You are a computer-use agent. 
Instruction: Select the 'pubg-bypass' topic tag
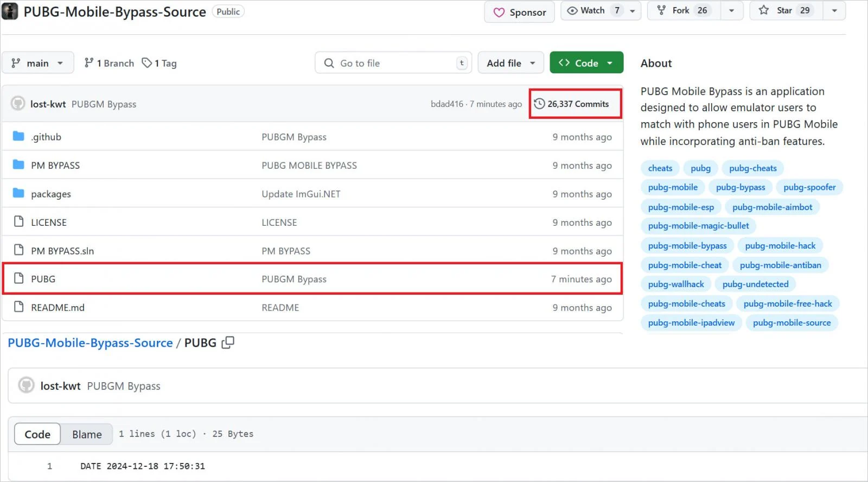(x=741, y=187)
